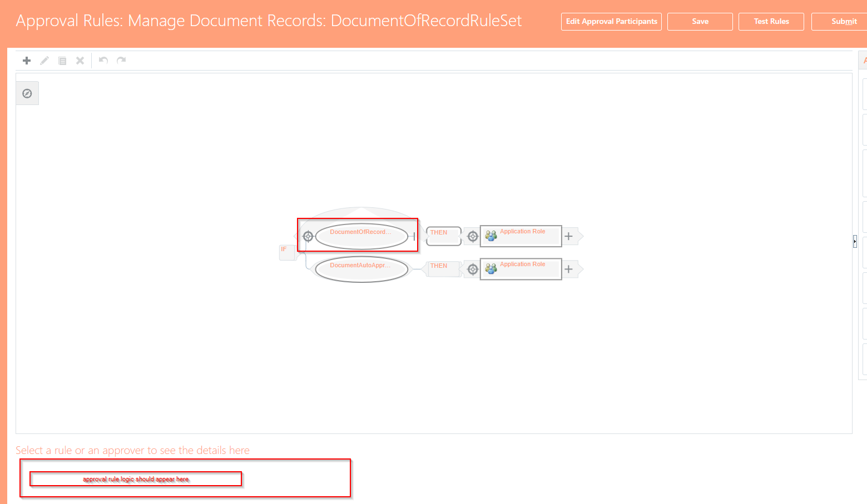
Task: Click people icon in DocumentOfRecord's Application Role
Action: pyautogui.click(x=491, y=236)
